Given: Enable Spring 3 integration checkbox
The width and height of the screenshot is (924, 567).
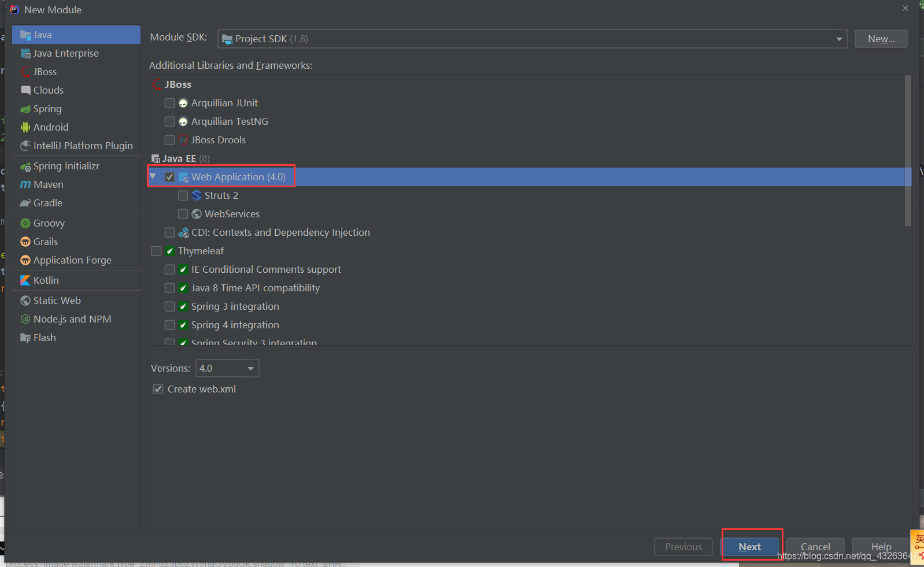Looking at the screenshot, I should coord(169,306).
